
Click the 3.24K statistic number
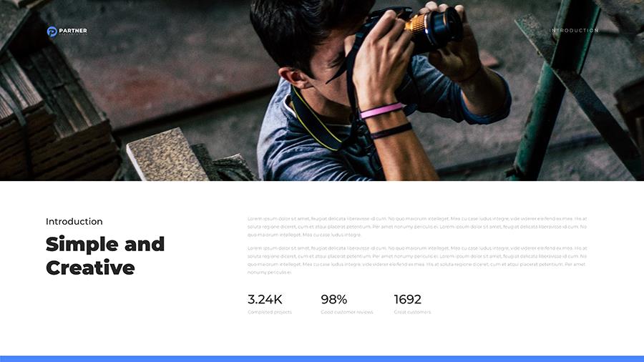tap(265, 299)
